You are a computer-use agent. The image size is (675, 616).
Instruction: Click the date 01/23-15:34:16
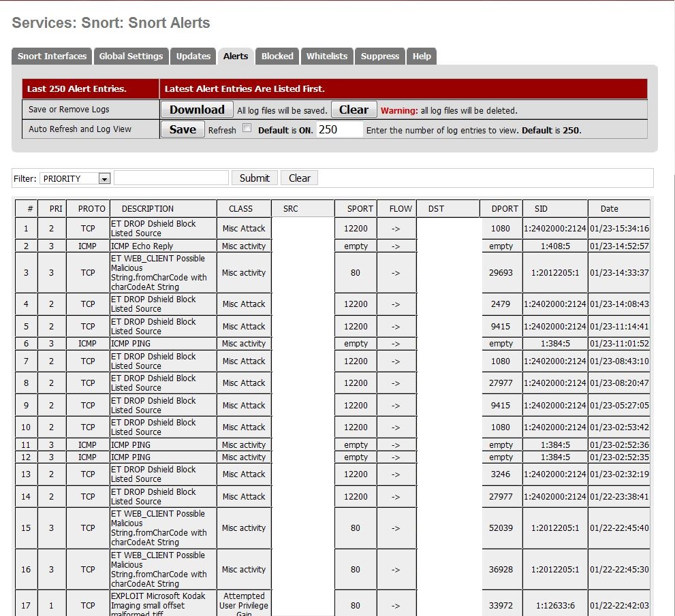click(x=619, y=229)
